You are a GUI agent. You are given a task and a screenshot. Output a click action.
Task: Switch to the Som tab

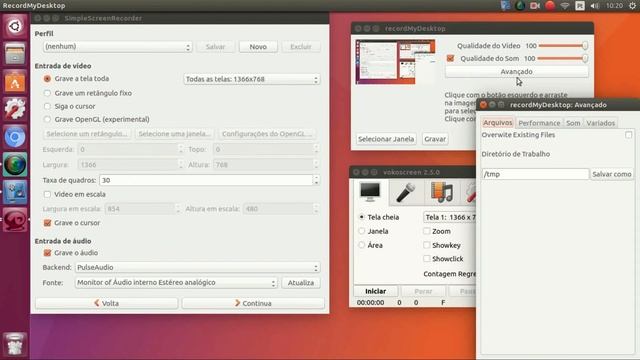coord(573,123)
